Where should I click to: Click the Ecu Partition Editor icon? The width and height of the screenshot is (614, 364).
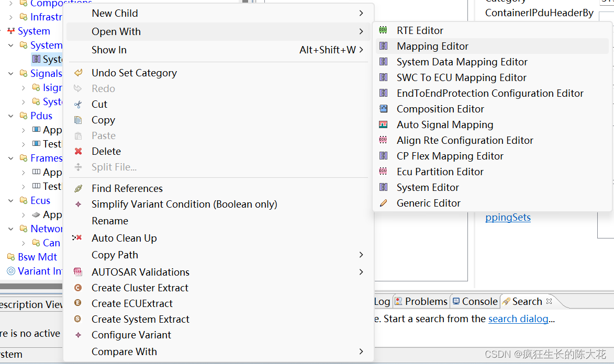(x=384, y=172)
